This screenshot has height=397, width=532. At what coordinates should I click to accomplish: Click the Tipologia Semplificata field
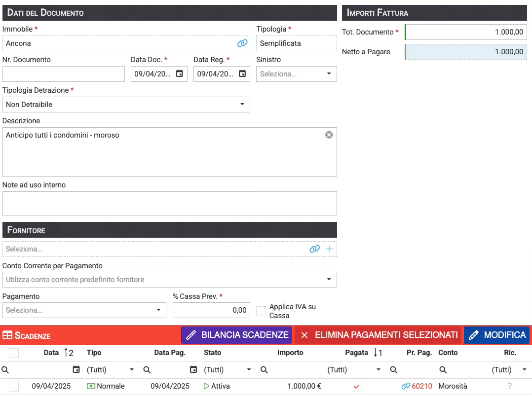[297, 43]
